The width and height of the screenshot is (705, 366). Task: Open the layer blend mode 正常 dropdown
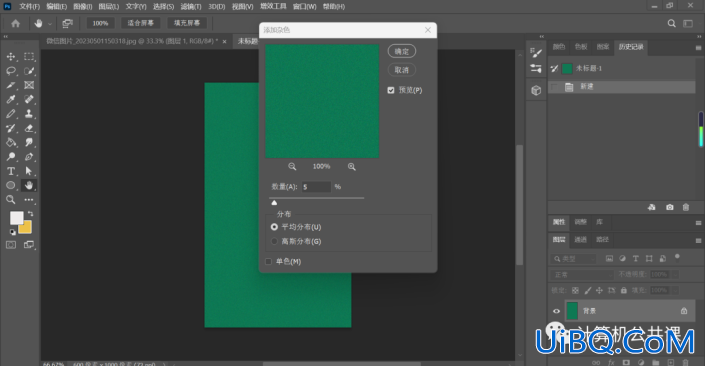coord(582,274)
